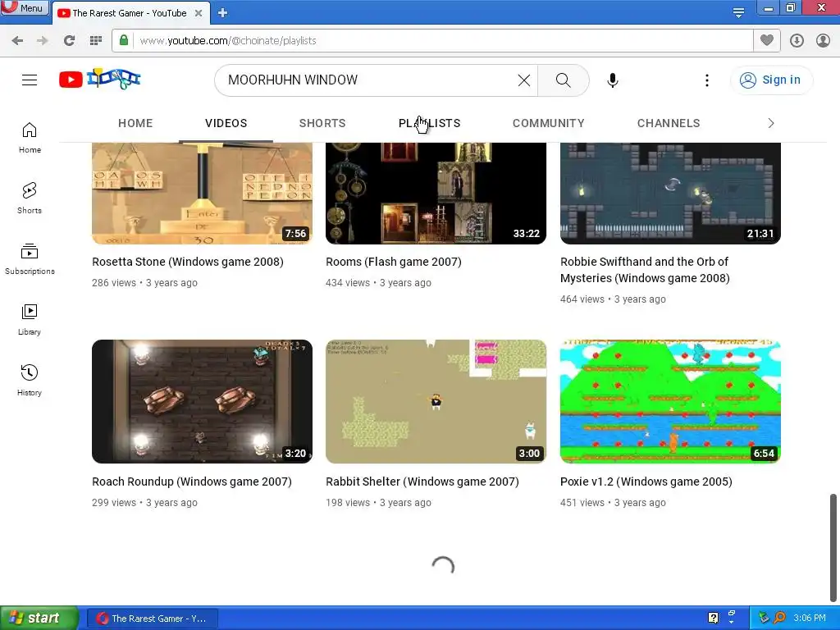
Task: Open the tab list menu in title bar
Action: point(738,12)
